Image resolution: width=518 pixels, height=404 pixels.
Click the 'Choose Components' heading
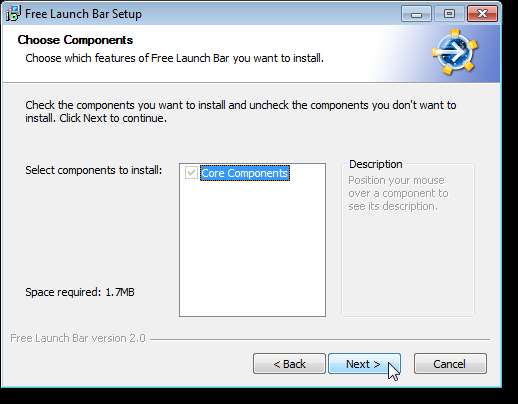click(x=75, y=40)
